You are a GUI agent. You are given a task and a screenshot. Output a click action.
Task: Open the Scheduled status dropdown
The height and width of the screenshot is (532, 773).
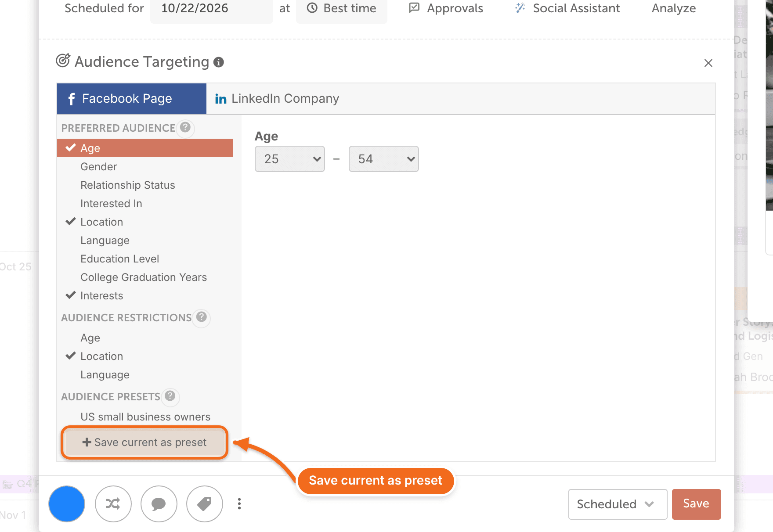pos(618,504)
